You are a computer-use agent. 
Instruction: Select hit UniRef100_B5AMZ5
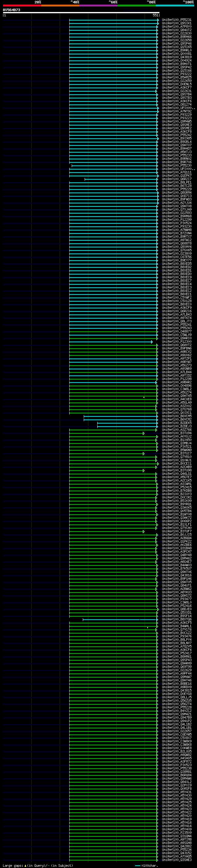pos(177,78)
